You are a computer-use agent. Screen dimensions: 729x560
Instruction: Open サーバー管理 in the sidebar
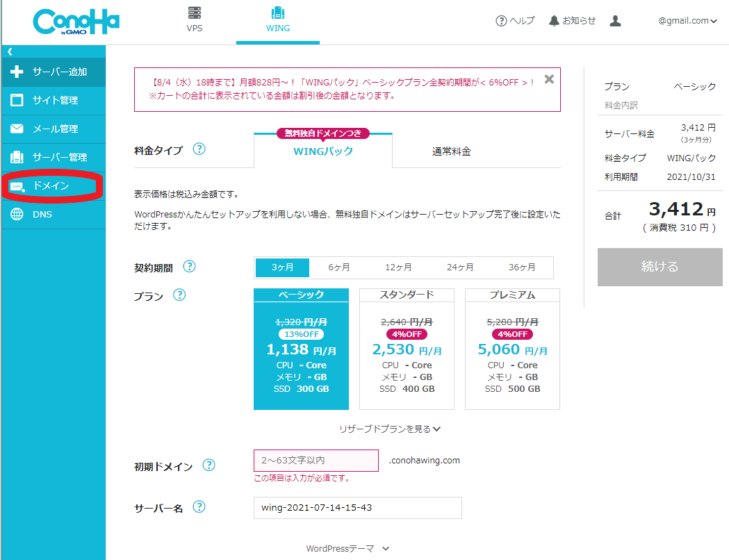click(53, 157)
